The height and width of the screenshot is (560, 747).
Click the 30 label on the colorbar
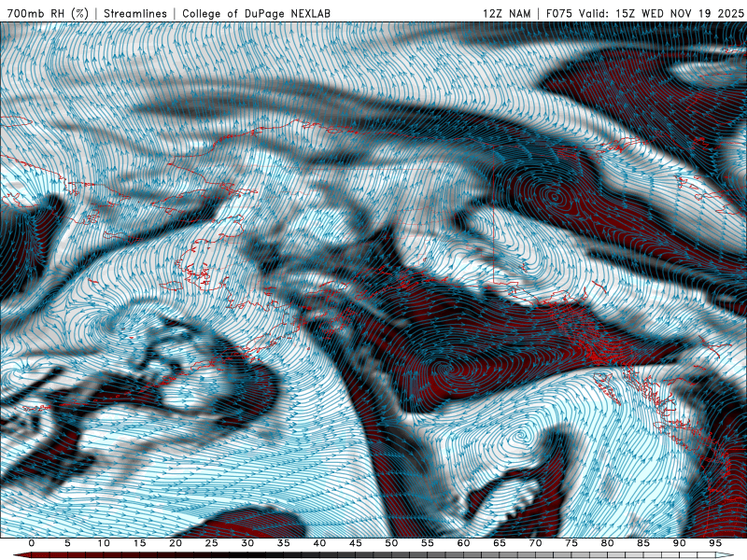[247, 543]
